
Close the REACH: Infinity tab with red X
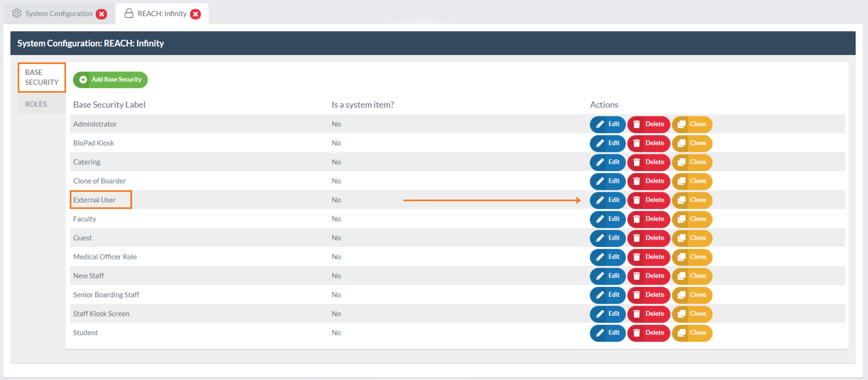point(195,14)
